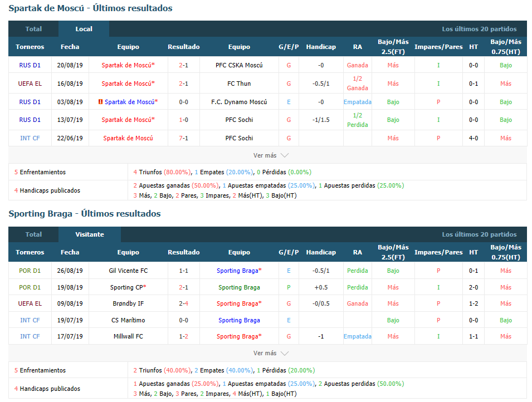Open the 1-2 result against Millwall FC
Screen dimensions: 532x402
[x=183, y=336]
